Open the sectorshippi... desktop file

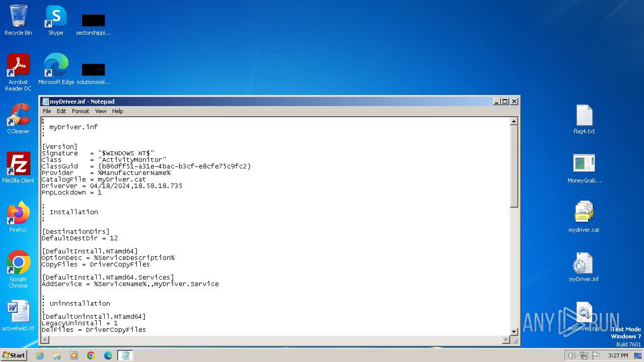coord(93,24)
